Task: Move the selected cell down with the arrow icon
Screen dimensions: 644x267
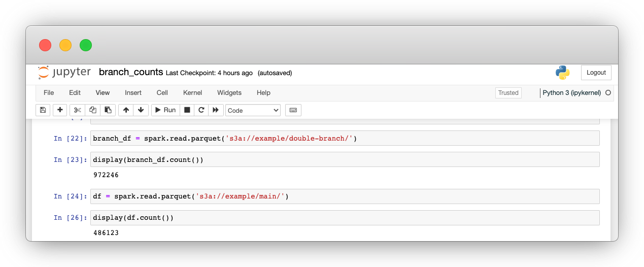Action: (141, 110)
